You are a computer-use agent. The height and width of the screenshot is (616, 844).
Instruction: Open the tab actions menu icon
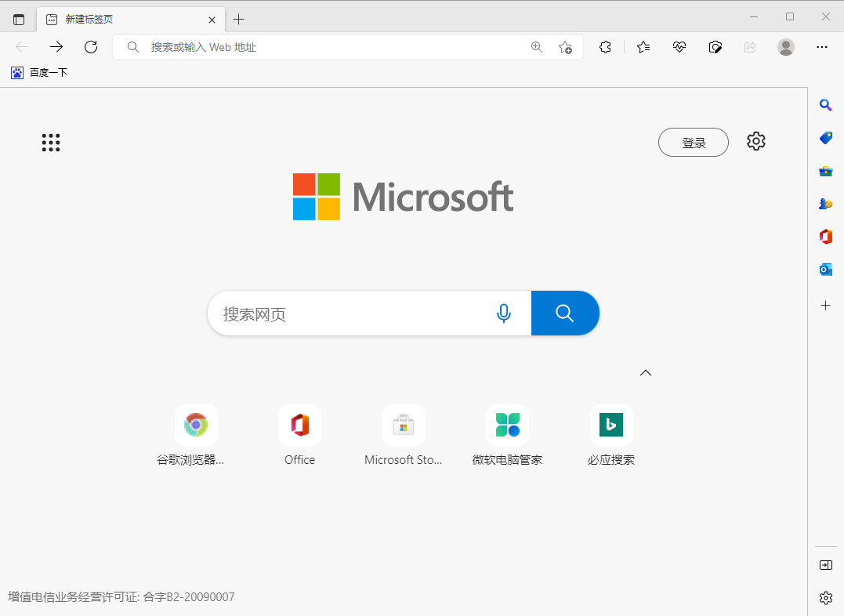(x=19, y=20)
